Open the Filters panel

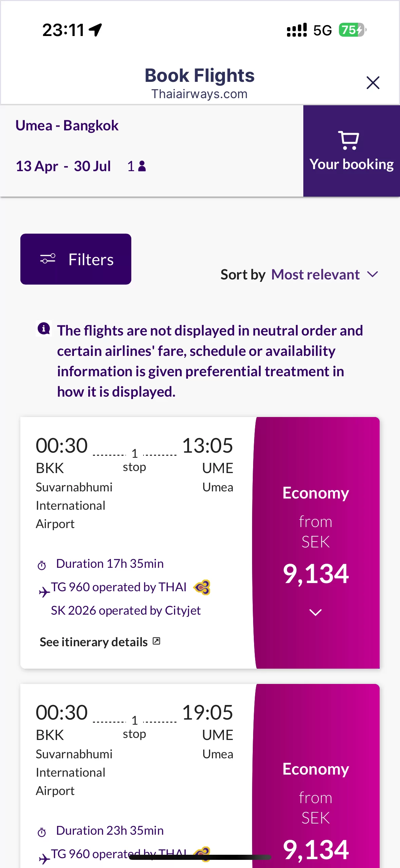click(x=76, y=259)
